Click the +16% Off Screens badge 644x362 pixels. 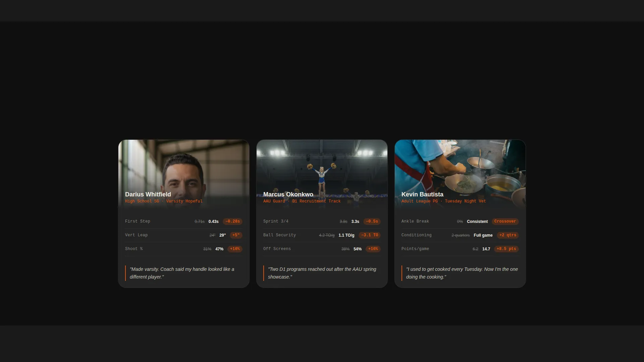click(x=373, y=249)
